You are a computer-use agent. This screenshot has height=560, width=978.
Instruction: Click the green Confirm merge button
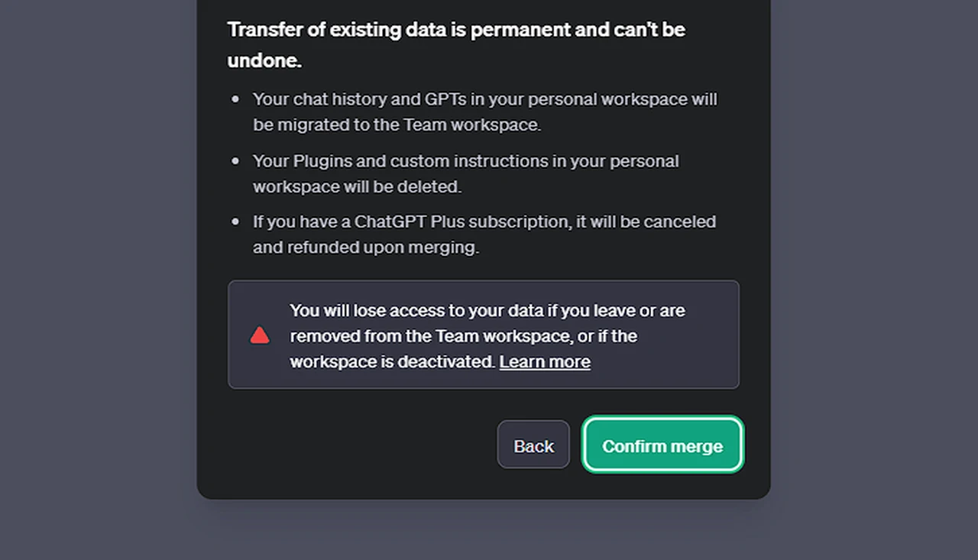662,445
